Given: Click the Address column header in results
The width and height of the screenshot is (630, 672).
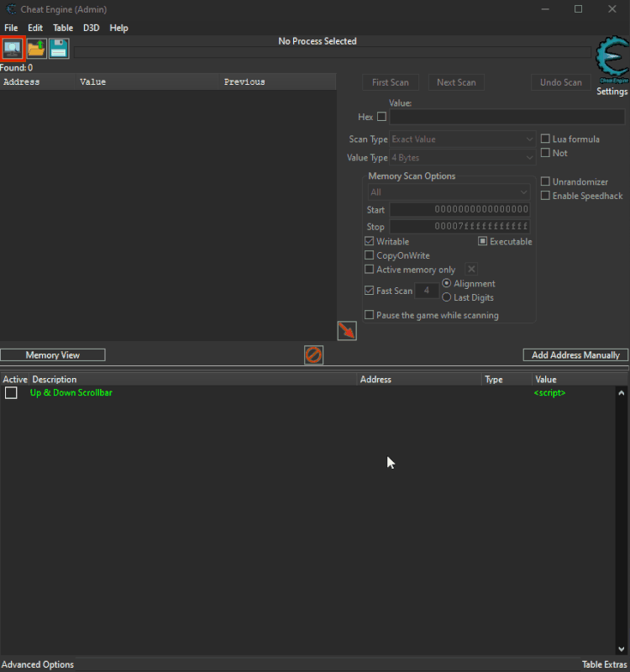Looking at the screenshot, I should (38, 81).
